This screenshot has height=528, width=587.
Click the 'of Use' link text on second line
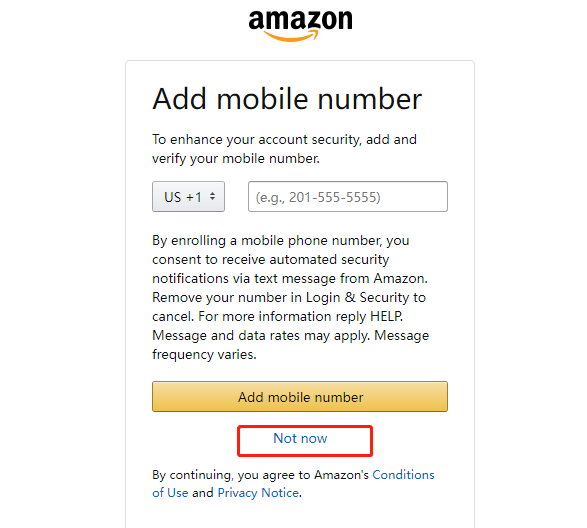(x=170, y=493)
